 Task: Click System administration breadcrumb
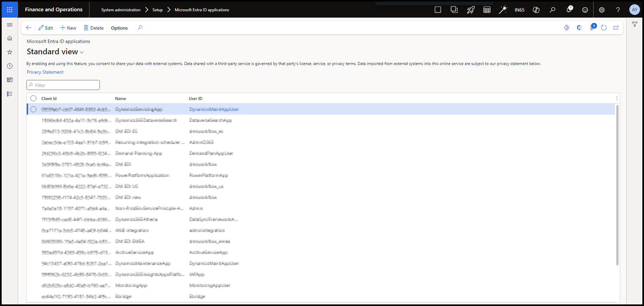121,10
